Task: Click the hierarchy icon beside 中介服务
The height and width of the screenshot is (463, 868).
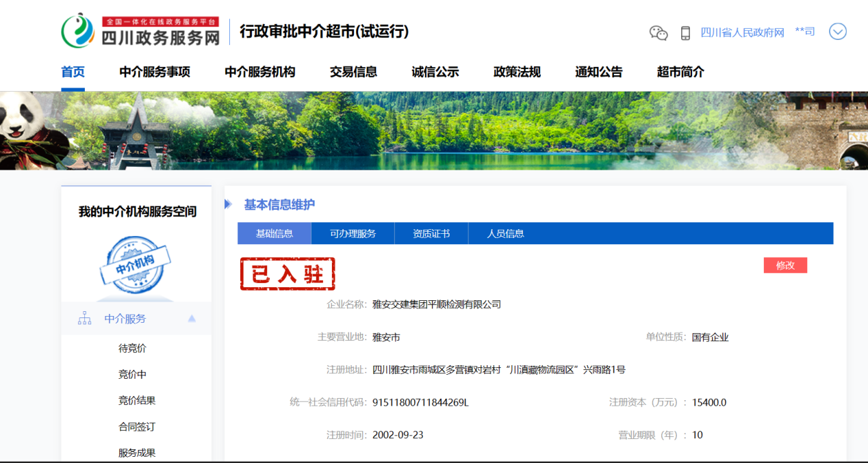Action: point(85,319)
